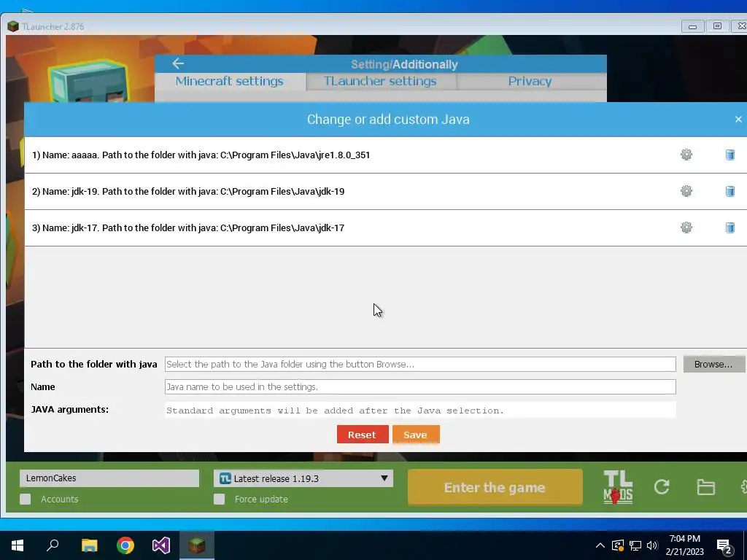
Task: Open the TL Mods icon
Action: pyautogui.click(x=618, y=486)
